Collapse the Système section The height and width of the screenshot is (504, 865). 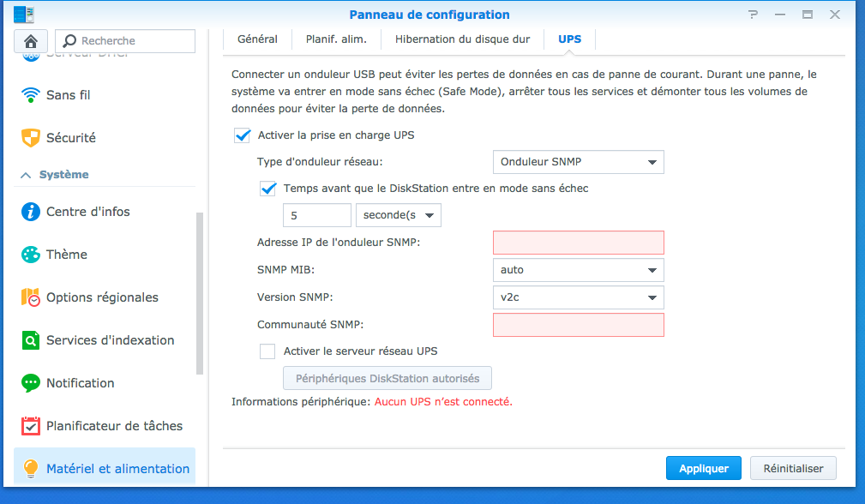tap(26, 174)
